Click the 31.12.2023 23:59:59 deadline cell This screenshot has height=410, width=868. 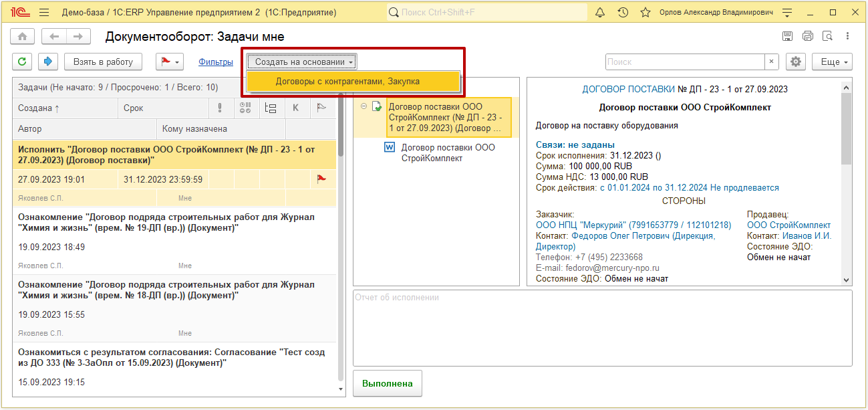pos(163,179)
